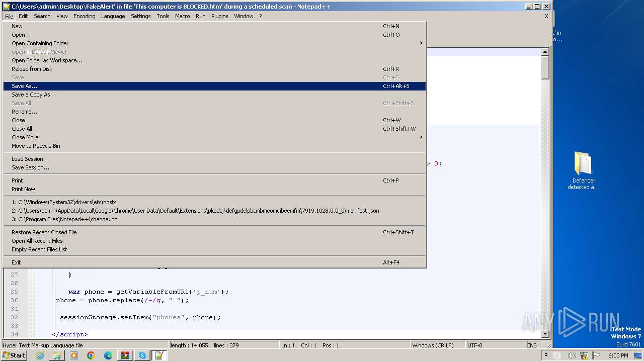
Task: Open Skype from the taskbar
Action: click(x=142, y=355)
